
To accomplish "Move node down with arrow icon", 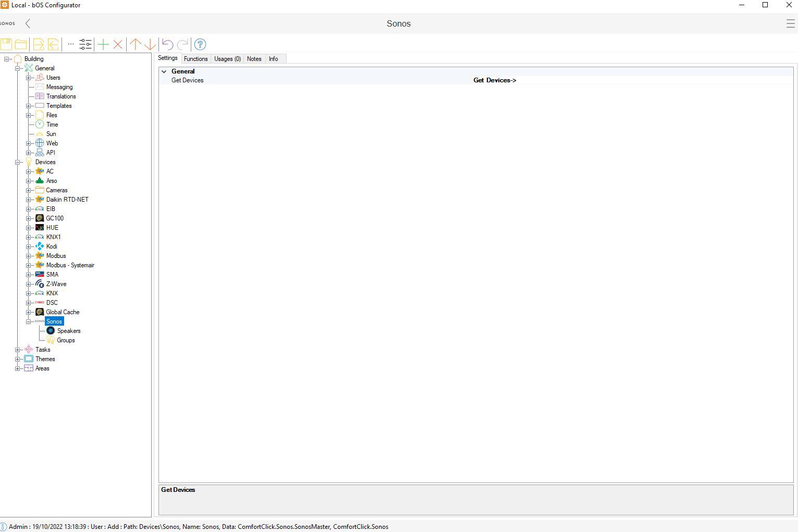I will (150, 44).
